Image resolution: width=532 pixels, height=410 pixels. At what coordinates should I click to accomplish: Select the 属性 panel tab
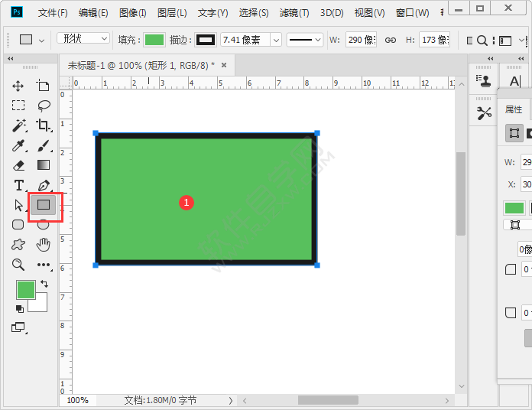pos(514,109)
